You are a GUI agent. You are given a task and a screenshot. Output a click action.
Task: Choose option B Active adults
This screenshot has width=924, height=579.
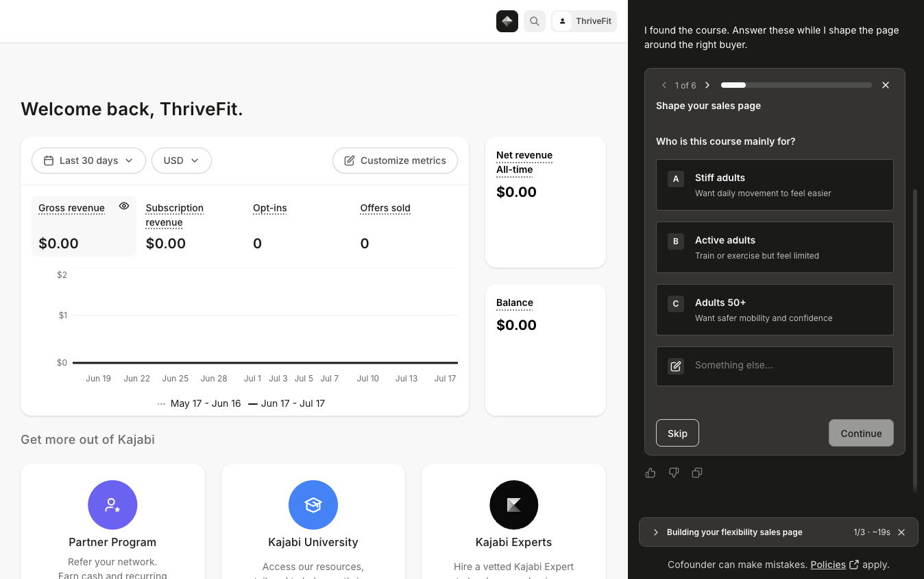click(x=775, y=247)
